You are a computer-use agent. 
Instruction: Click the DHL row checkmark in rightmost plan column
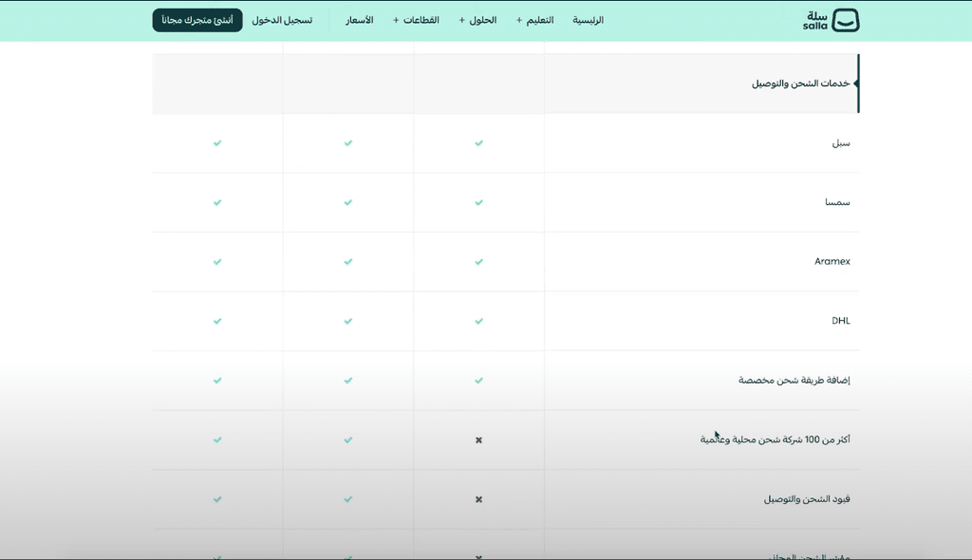pos(478,321)
